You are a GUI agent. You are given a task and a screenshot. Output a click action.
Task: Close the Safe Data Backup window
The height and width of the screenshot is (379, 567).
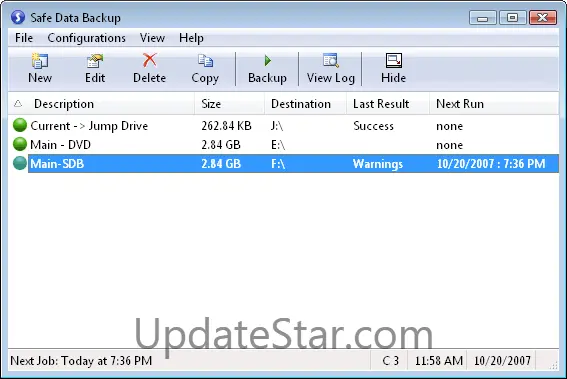point(542,17)
